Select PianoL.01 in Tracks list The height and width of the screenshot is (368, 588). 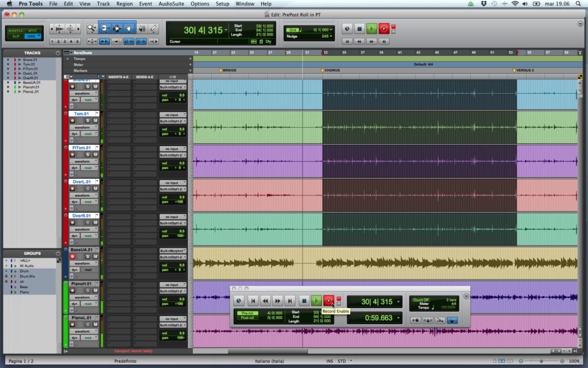point(31,91)
